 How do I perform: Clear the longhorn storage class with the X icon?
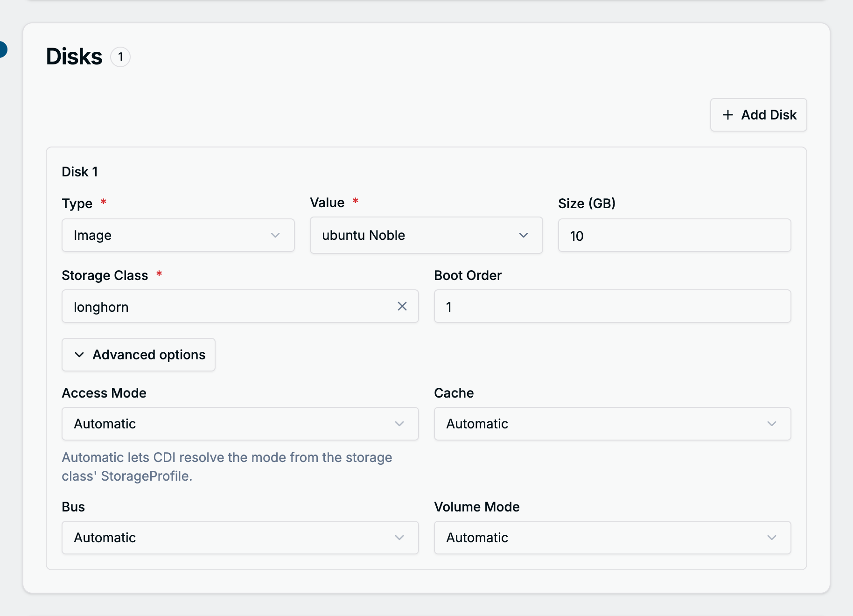(402, 306)
